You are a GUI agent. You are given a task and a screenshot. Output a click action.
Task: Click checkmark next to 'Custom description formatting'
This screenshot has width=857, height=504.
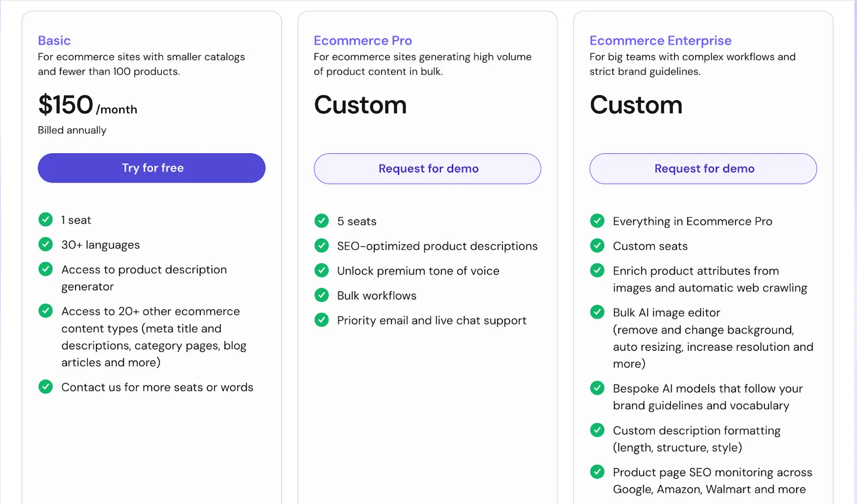[x=597, y=430]
